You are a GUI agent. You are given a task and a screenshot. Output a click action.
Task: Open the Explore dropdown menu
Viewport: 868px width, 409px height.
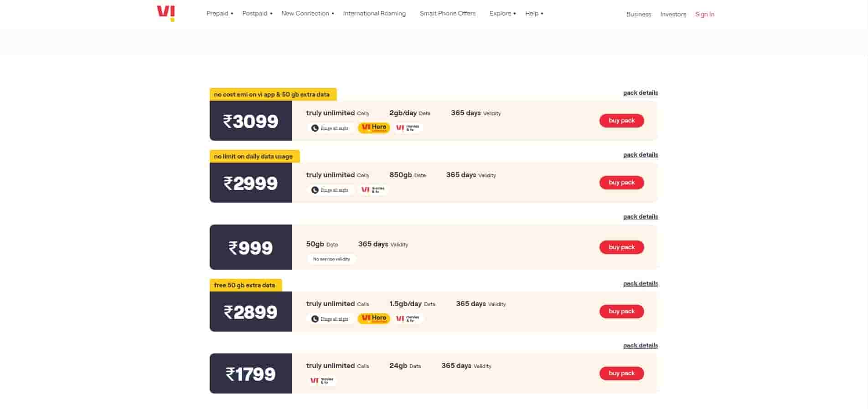tap(502, 14)
